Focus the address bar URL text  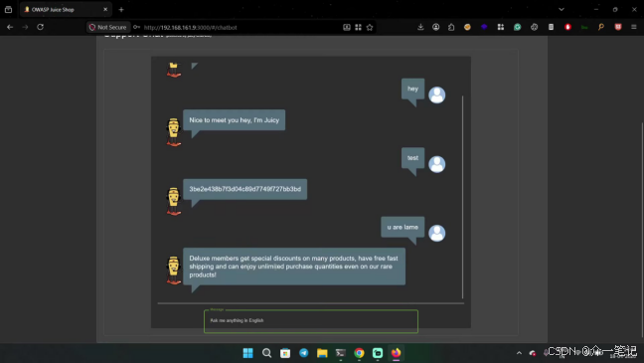[190, 28]
